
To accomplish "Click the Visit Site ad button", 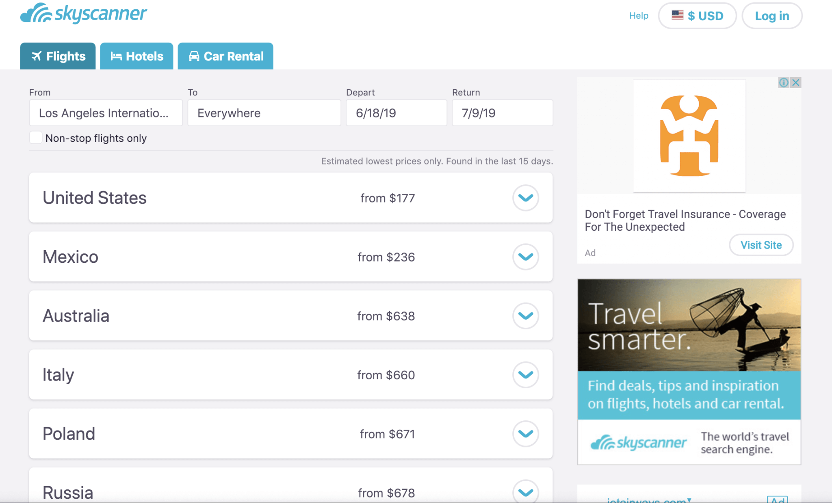I will pos(761,245).
